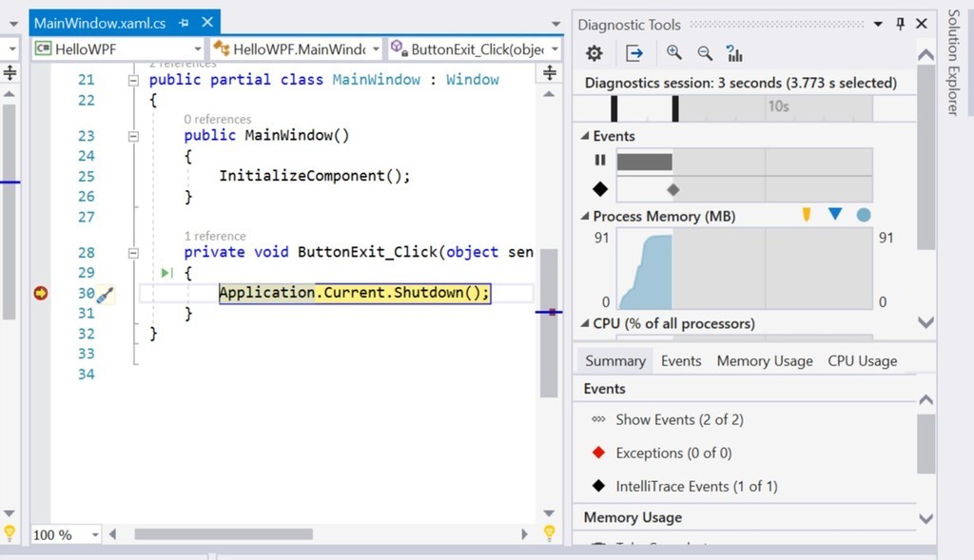The height and width of the screenshot is (560, 974).
Task: Open Show Events (2 of 2) link
Action: tap(679, 419)
